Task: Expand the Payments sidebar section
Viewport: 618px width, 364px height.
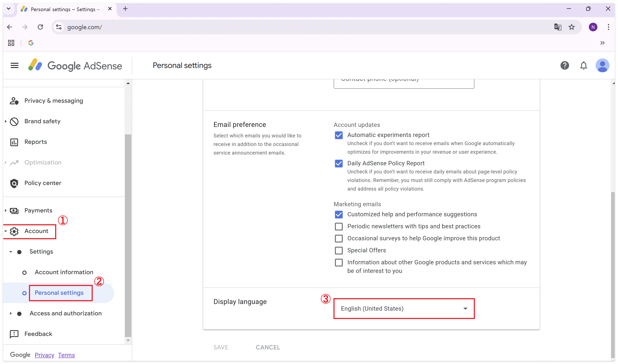Action: (38, 211)
